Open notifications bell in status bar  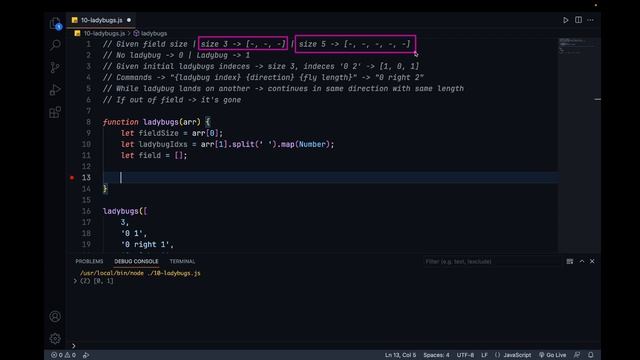point(591,355)
